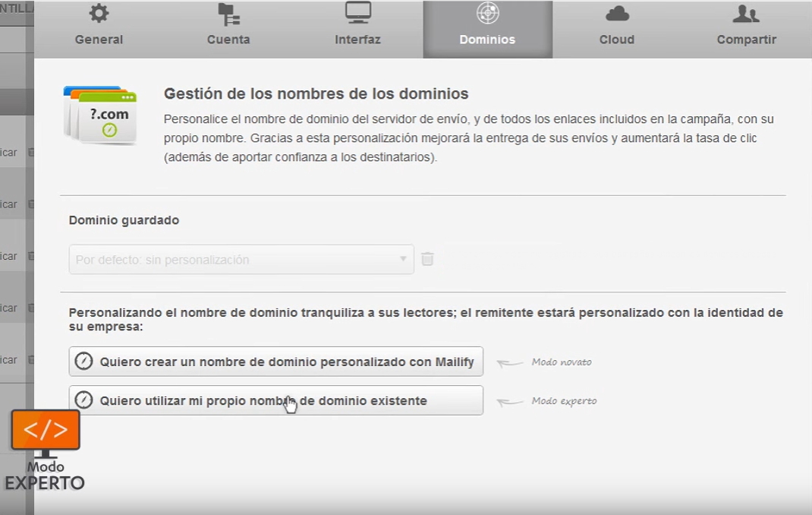The image size is (812, 515).
Task: Click compass icon in existing domain button
Action: [83, 400]
